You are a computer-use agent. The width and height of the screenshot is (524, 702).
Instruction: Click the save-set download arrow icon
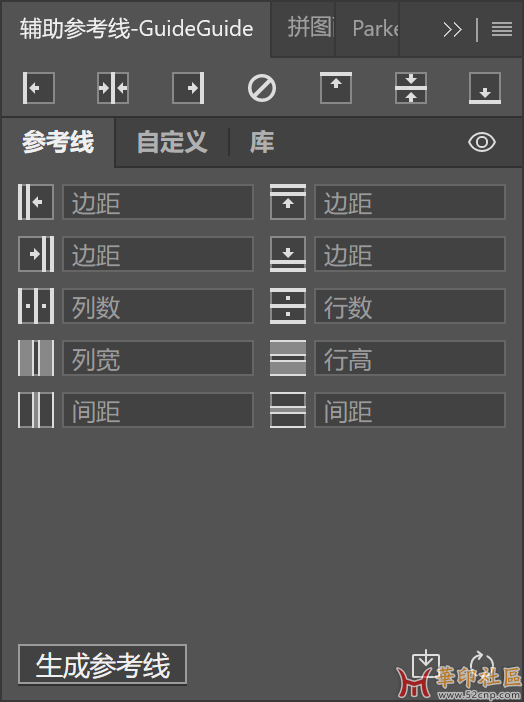click(x=425, y=663)
